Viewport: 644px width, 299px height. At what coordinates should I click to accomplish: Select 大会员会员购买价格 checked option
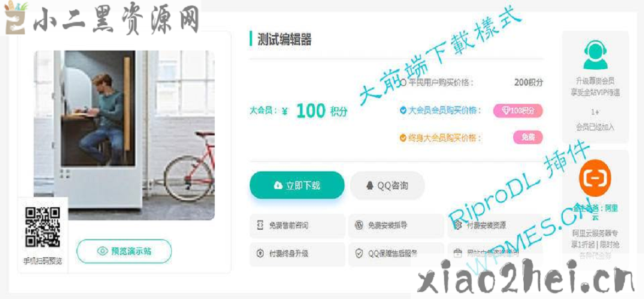(x=440, y=110)
